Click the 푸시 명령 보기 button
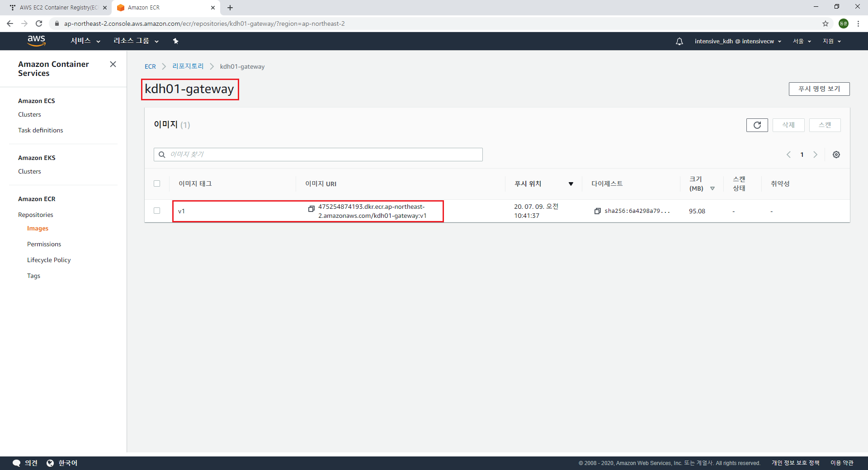The image size is (868, 470). (819, 89)
